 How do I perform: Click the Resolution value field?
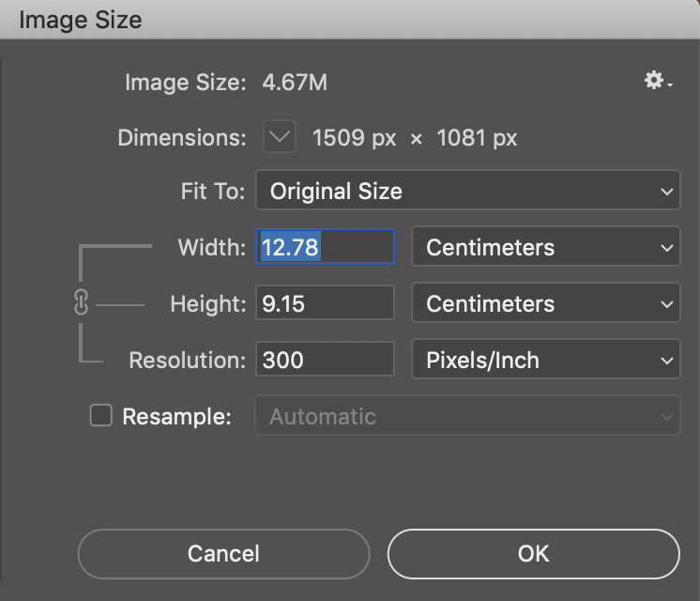(325, 360)
